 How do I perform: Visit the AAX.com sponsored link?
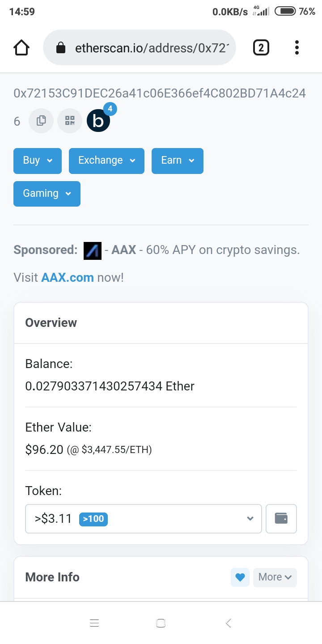pyautogui.click(x=67, y=278)
